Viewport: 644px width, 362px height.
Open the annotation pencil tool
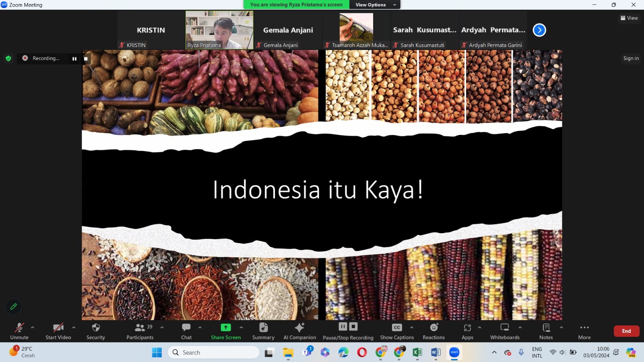(13, 306)
